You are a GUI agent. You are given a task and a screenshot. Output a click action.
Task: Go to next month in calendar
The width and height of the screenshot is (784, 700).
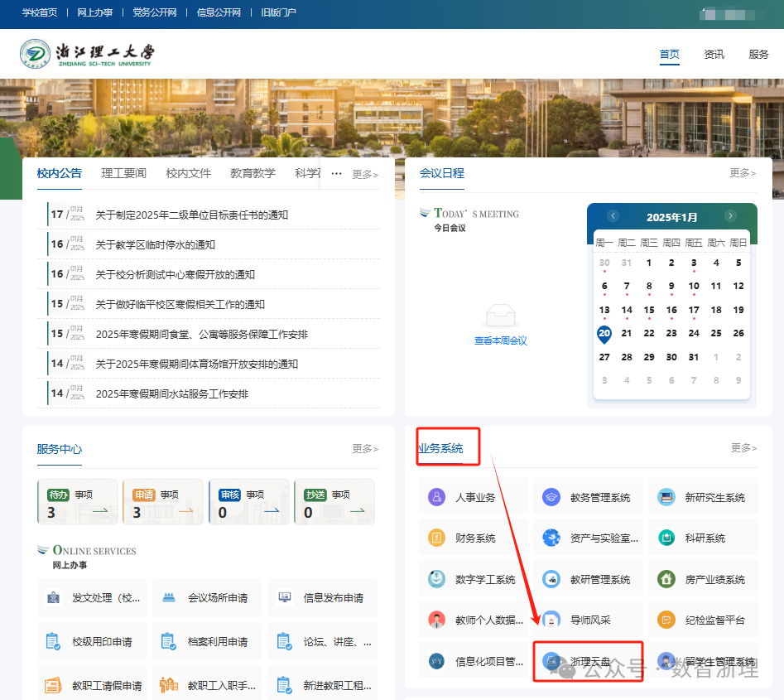(x=730, y=216)
